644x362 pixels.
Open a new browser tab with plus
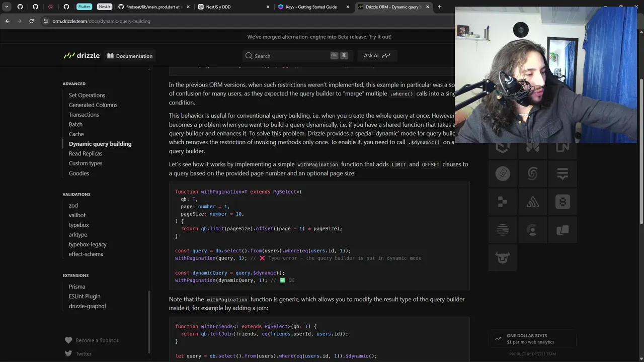coord(440,7)
